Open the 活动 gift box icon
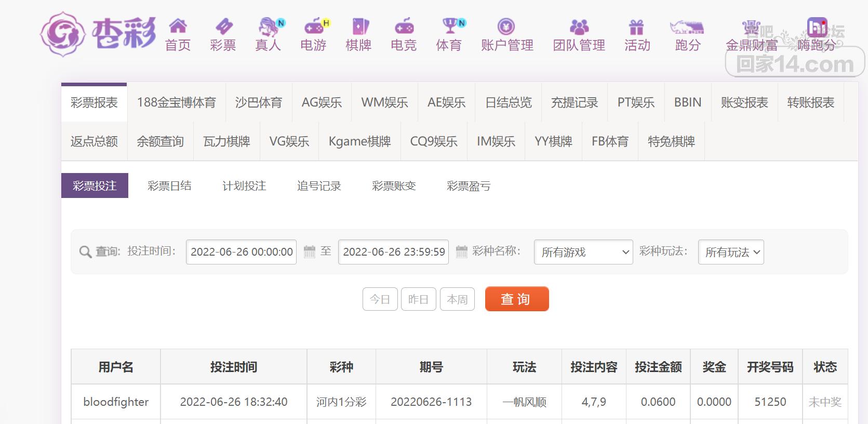Viewport: 868px width, 424px height. (637, 26)
